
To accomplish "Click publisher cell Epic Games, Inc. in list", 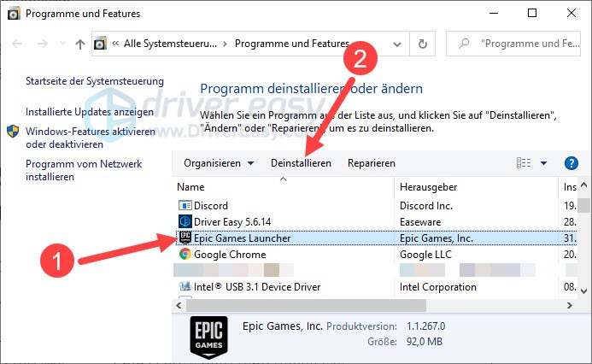I will click(x=436, y=238).
